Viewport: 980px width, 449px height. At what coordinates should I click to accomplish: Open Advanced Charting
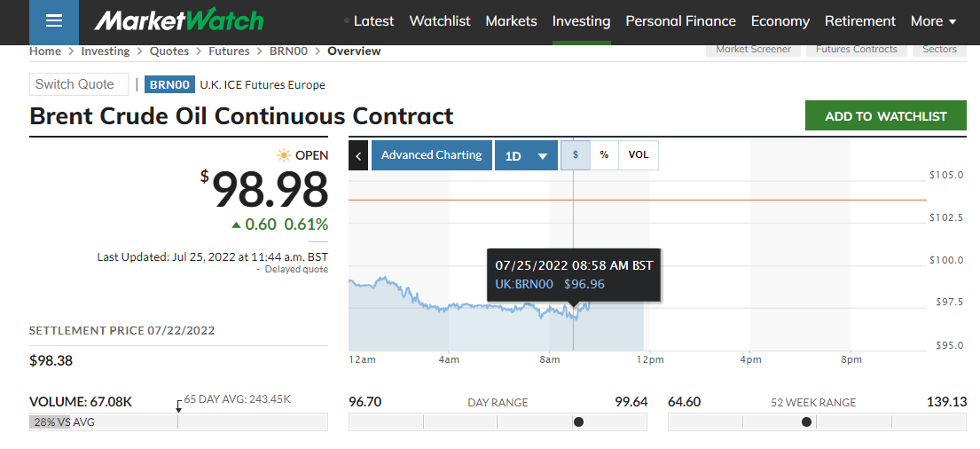[x=432, y=155]
